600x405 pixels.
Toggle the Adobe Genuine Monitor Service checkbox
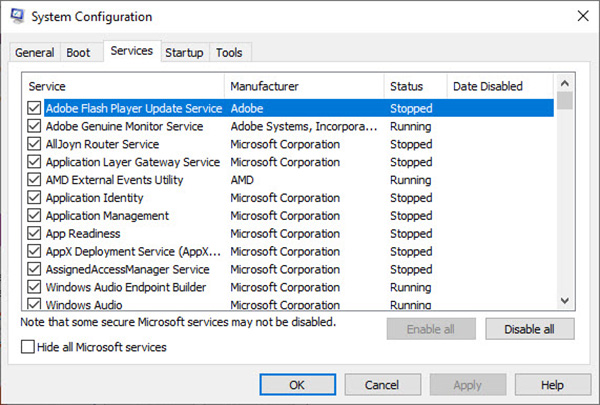[35, 126]
